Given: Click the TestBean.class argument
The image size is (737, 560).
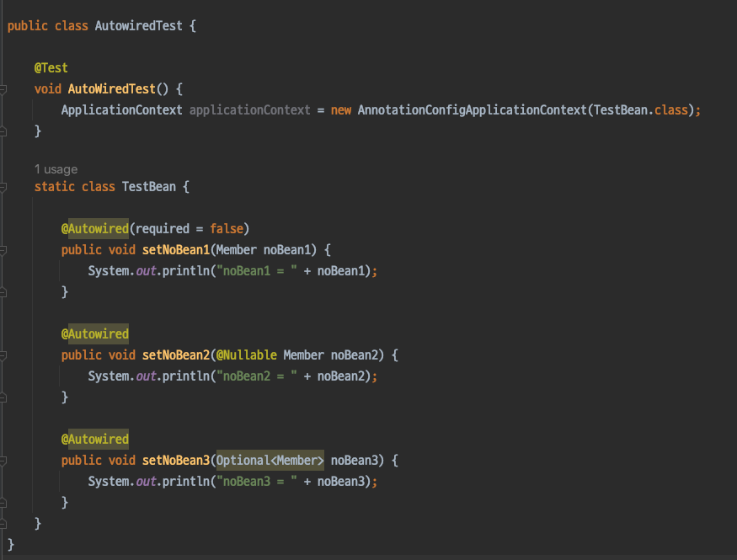Looking at the screenshot, I should 641,110.
